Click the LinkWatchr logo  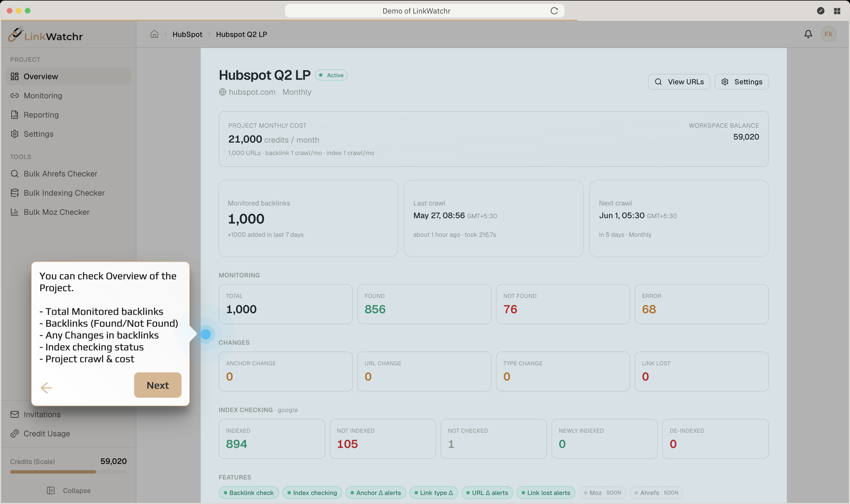click(x=45, y=34)
